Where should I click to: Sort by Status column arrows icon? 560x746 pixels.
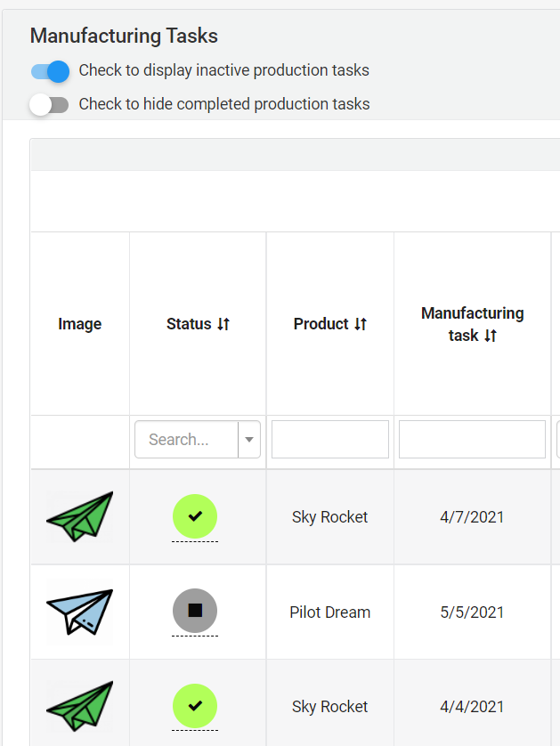223,324
